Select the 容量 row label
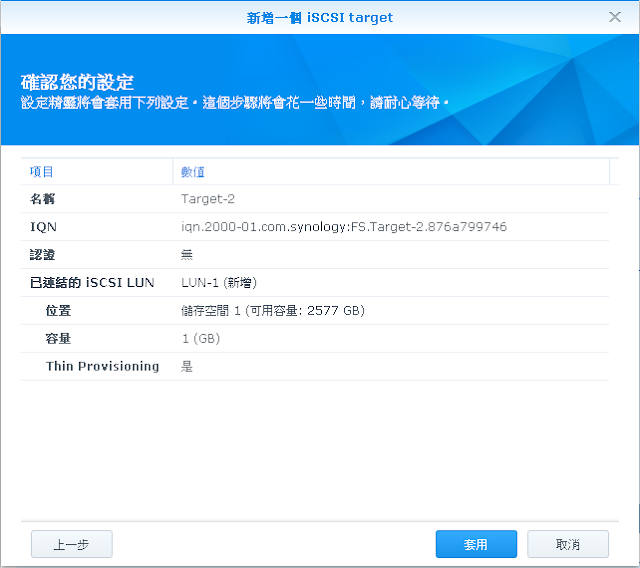The height and width of the screenshot is (568, 640). [x=58, y=338]
